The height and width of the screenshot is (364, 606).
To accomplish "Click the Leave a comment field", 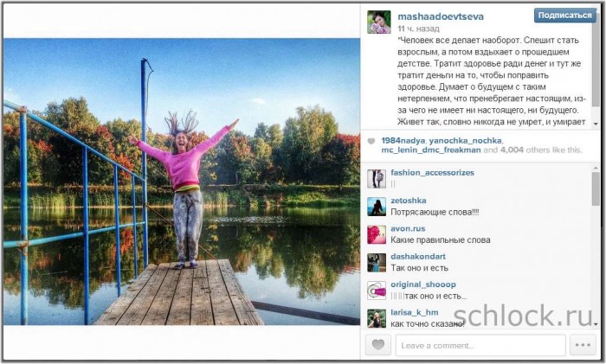I will click(x=480, y=345).
